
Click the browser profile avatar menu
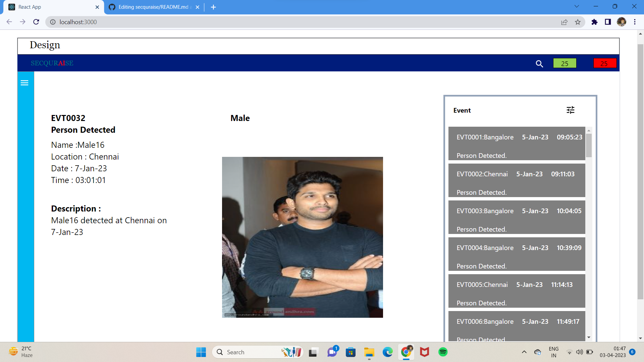pyautogui.click(x=622, y=22)
